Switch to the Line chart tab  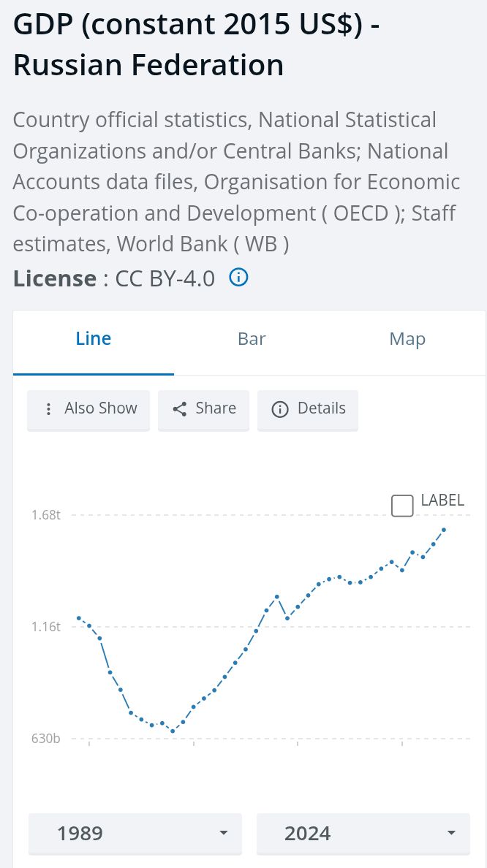click(x=94, y=339)
